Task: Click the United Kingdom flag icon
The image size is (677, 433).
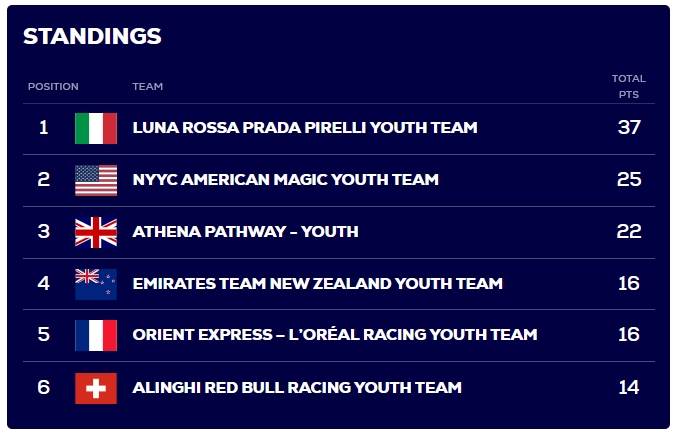Action: click(96, 232)
